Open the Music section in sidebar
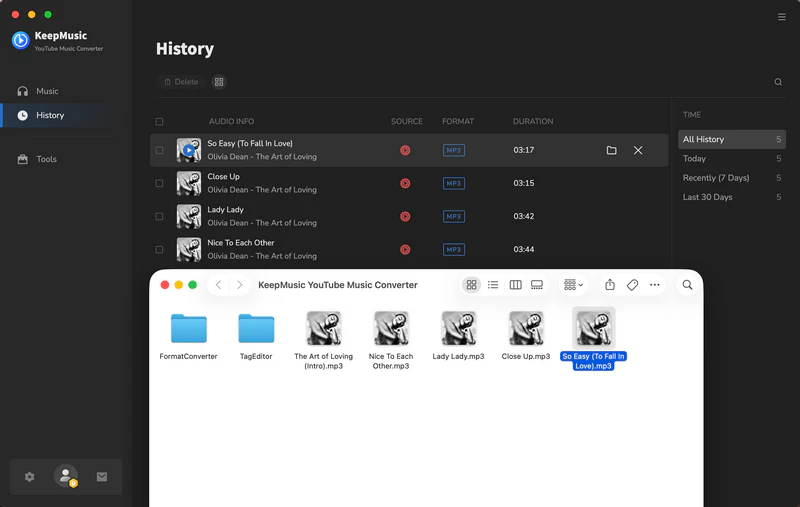Viewport: 800px width, 507px height. coord(47,91)
